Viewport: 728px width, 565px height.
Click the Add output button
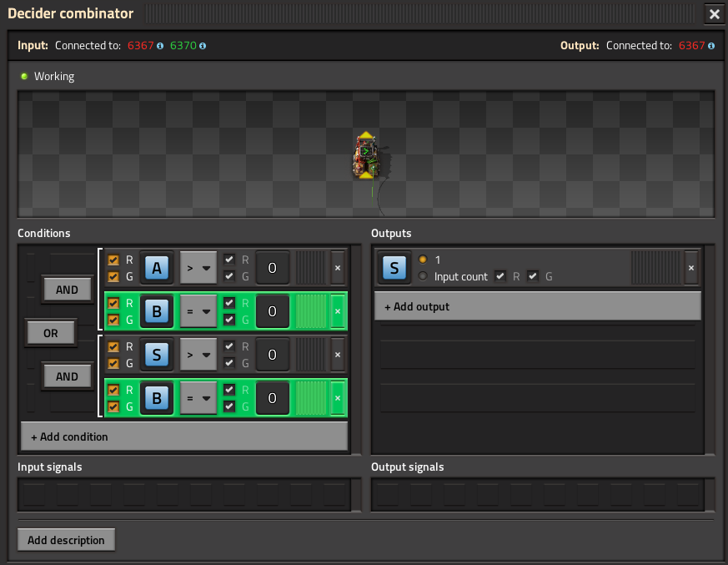click(537, 306)
